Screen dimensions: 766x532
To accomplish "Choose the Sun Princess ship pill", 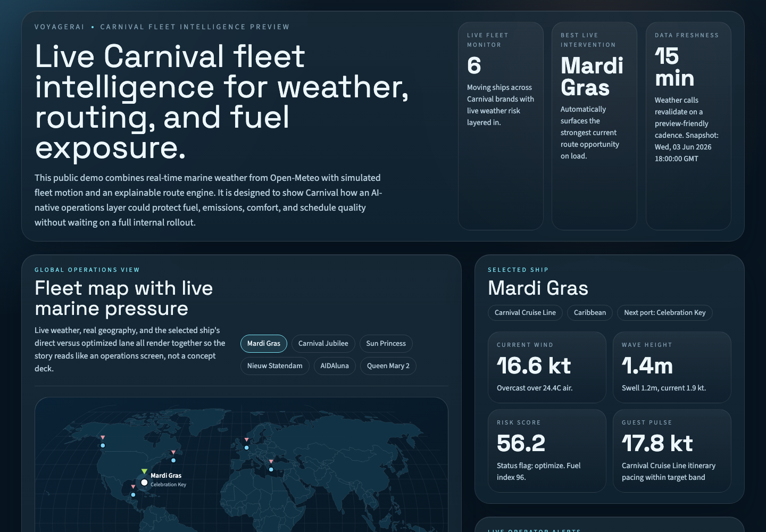I will pos(386,344).
